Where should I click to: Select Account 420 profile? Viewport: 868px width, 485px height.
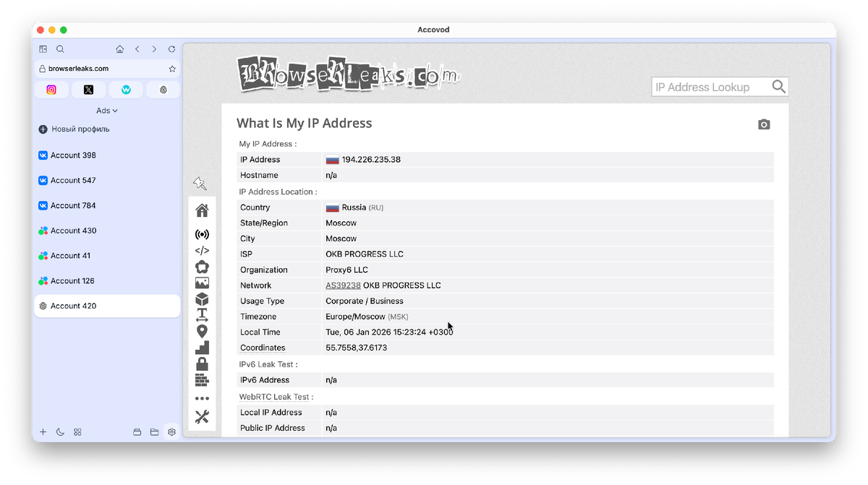click(x=107, y=306)
